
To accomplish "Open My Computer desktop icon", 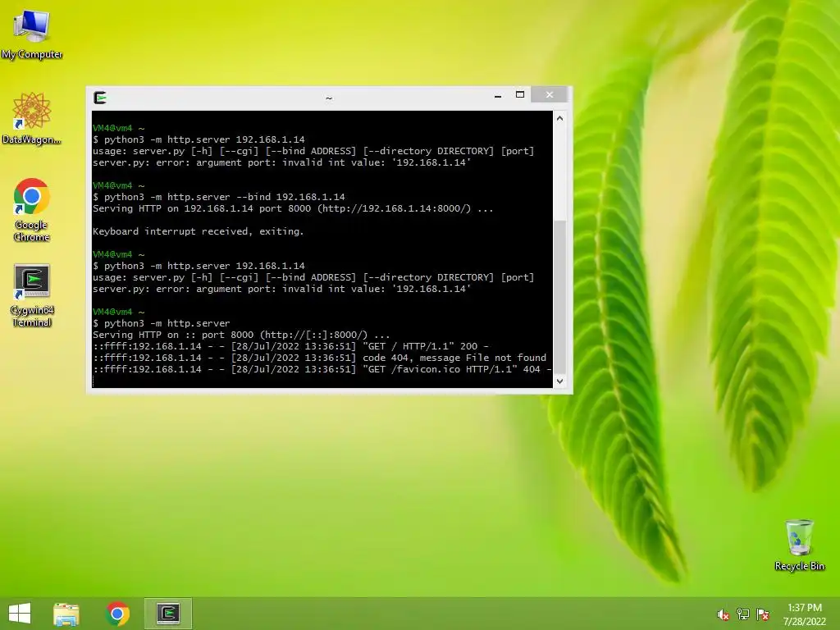I will [32, 34].
